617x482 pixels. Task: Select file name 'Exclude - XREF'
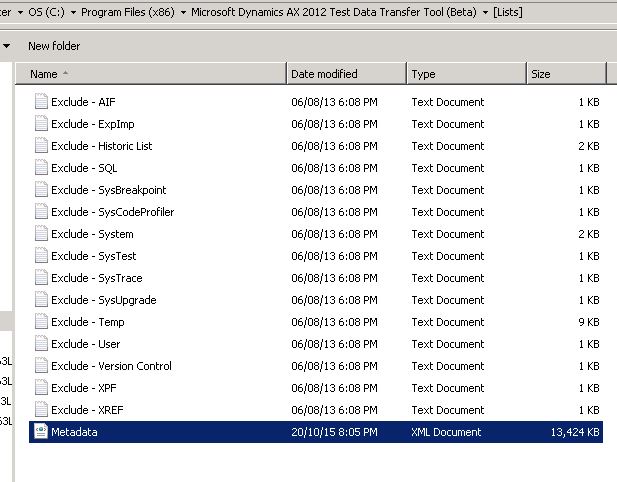pos(87,410)
